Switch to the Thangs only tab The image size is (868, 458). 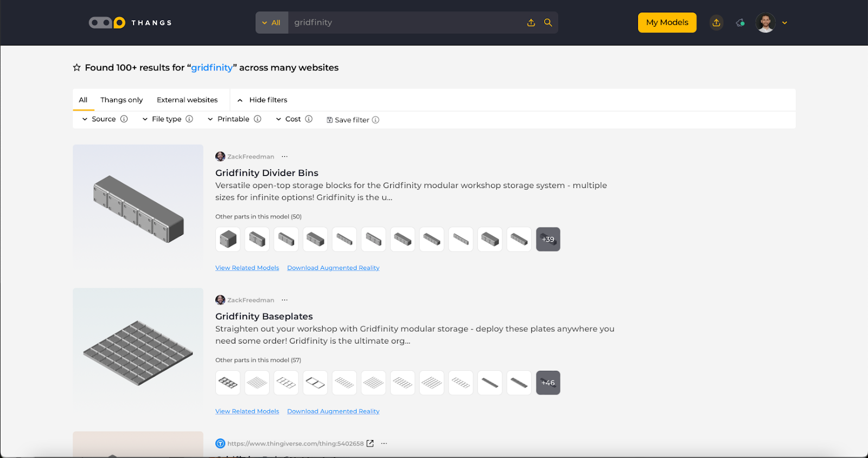point(122,100)
